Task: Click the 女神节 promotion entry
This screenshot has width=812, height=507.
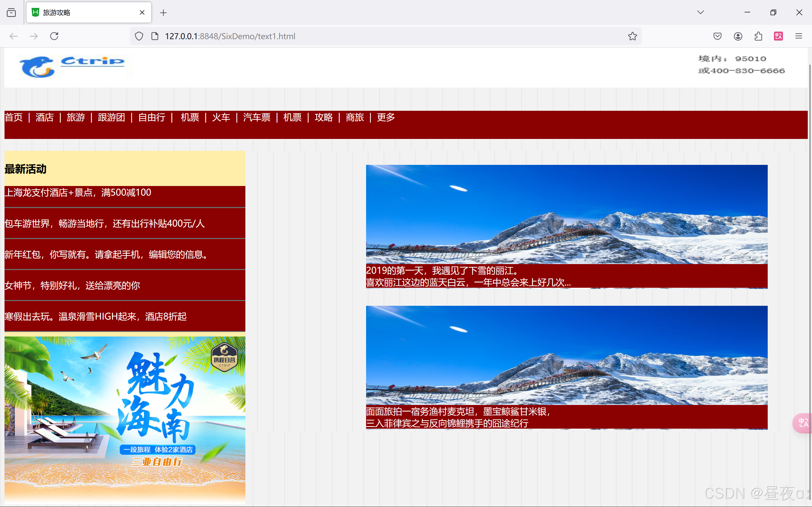Action: pyautogui.click(x=72, y=285)
